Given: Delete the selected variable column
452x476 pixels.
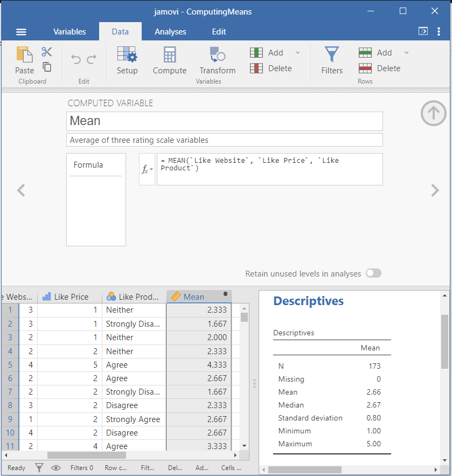Looking at the screenshot, I should tap(271, 68).
